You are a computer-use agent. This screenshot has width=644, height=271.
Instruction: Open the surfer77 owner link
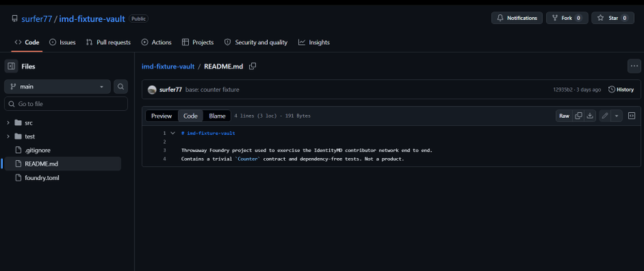point(36,19)
